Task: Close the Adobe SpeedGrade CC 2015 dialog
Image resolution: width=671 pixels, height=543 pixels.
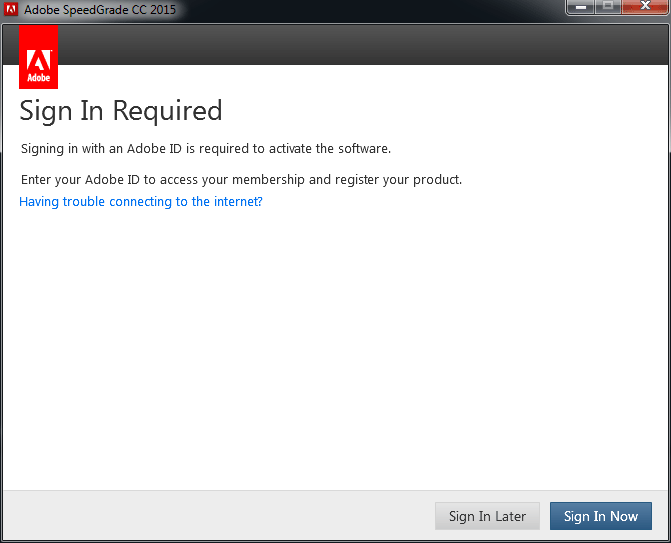Action: click(645, 7)
